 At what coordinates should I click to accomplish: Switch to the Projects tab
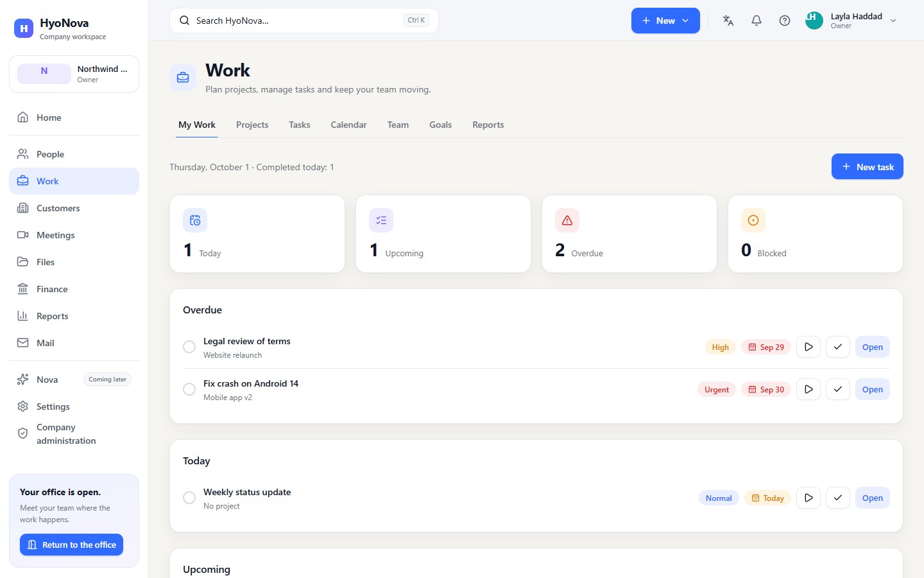252,125
